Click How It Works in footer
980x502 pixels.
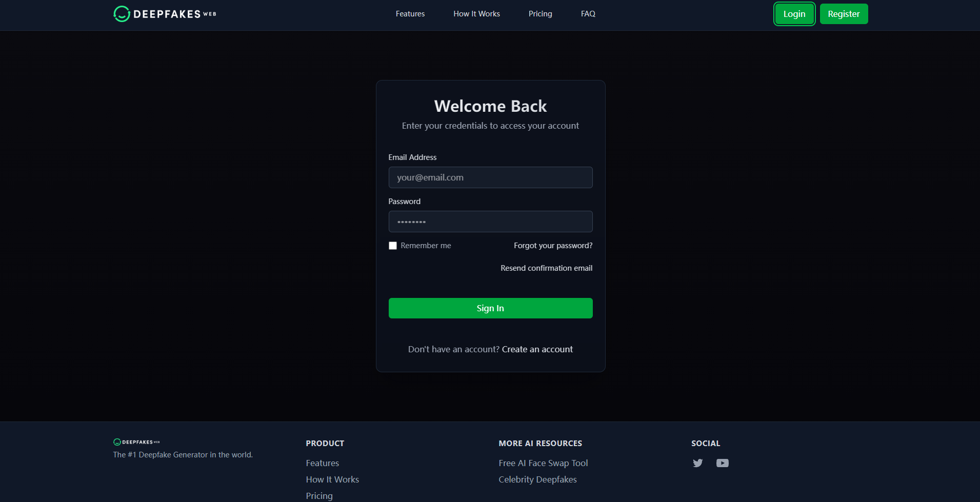pos(332,479)
